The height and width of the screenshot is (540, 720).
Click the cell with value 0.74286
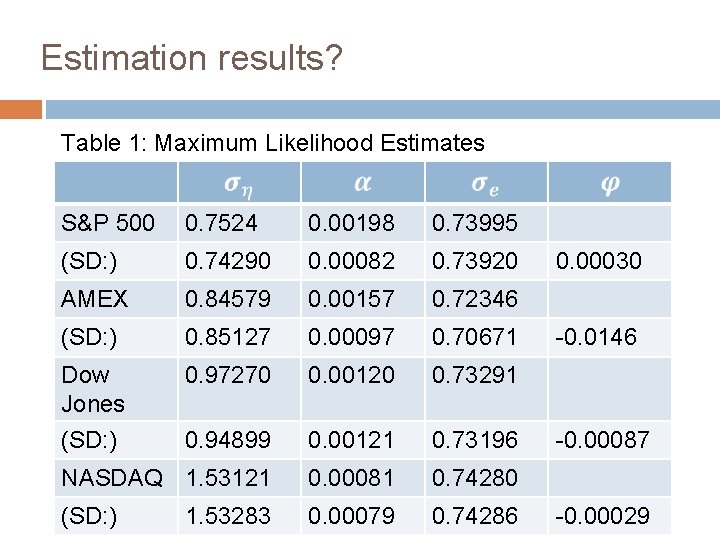(486, 516)
